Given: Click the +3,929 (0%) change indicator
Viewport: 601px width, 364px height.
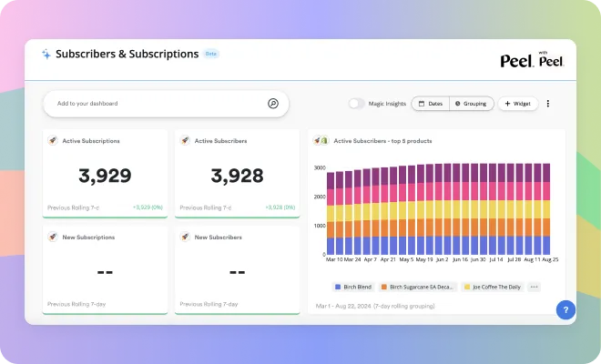Looking at the screenshot, I should point(148,207).
